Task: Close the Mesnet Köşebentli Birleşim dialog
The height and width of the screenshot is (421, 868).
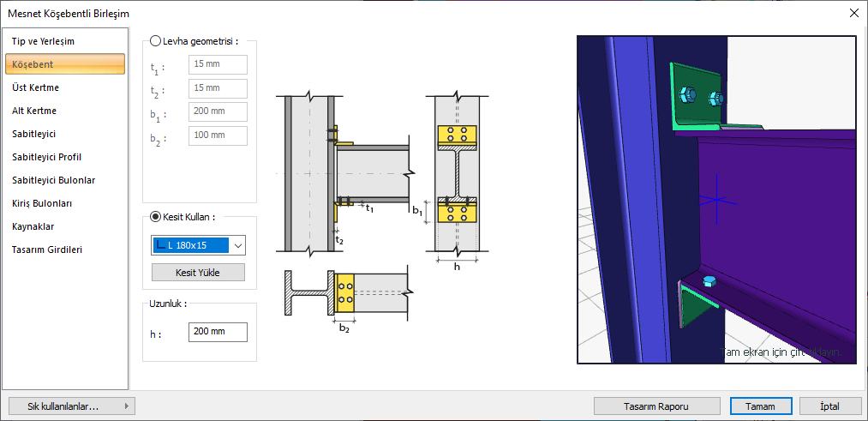Action: click(x=853, y=13)
